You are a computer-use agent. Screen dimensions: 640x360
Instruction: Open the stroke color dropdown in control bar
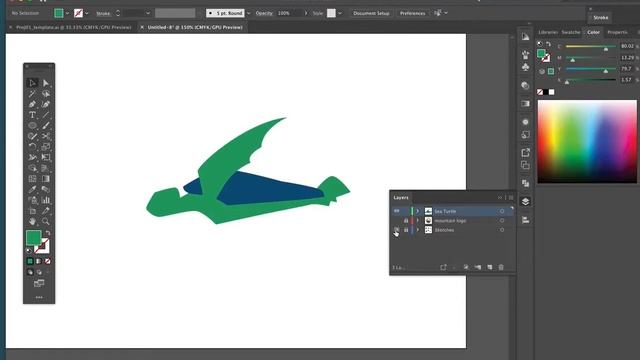point(87,13)
